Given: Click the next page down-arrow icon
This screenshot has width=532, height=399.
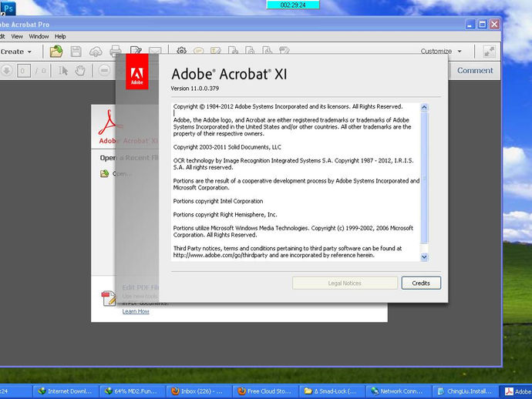Looking at the screenshot, I should (6, 71).
